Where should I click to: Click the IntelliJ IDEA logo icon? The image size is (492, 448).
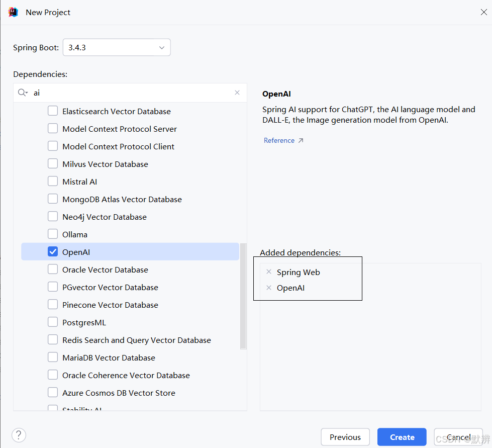[x=13, y=12]
